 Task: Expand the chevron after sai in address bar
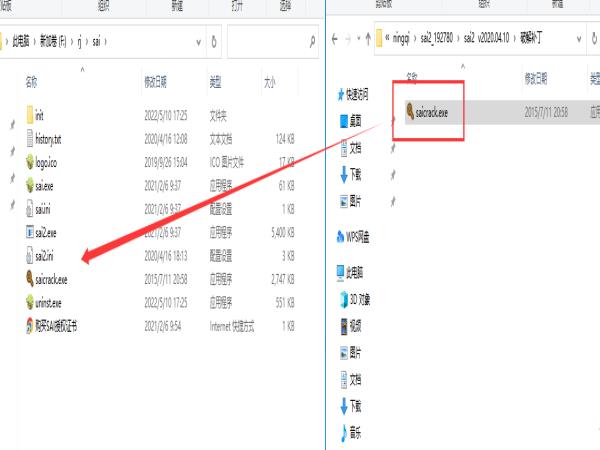105,41
